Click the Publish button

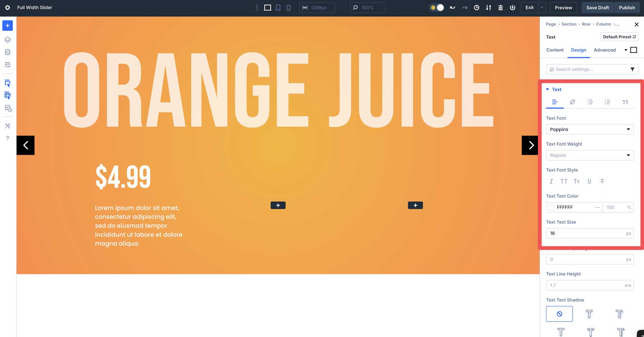pos(627,8)
